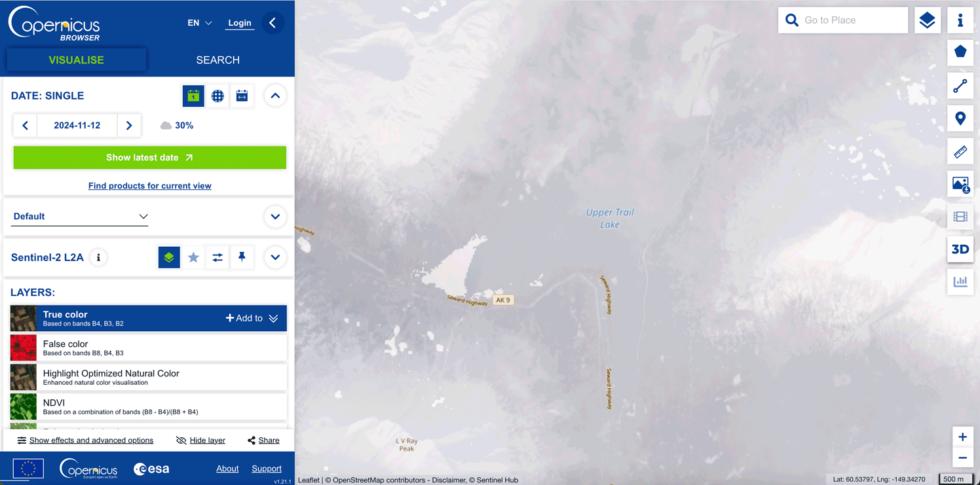Open the measure ruler tool
This screenshot has width=980, height=485.
pos(960,152)
